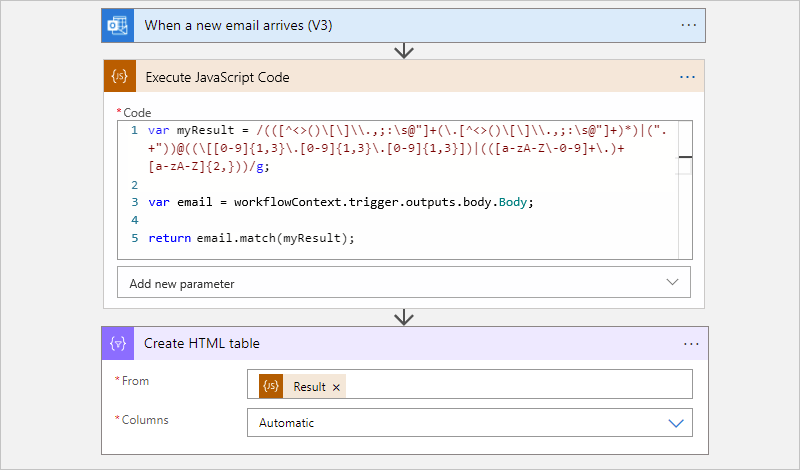Image resolution: width=800 pixels, height=470 pixels.
Task: Click the 'return email.match(myResult)' code line
Action: [251, 238]
